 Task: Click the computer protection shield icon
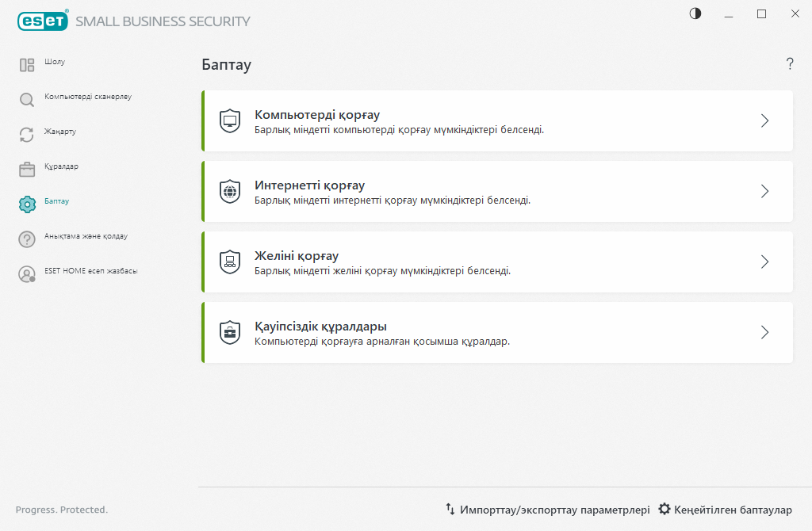229,121
